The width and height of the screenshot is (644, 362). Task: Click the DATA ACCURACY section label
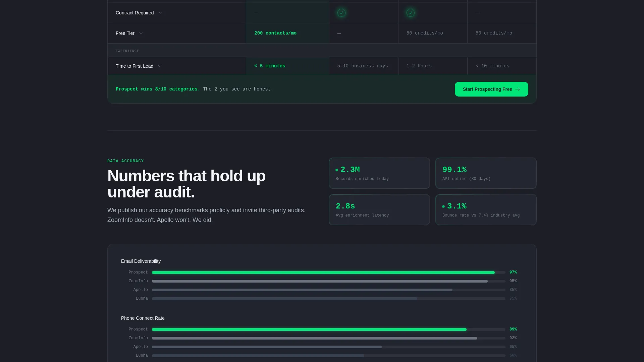tap(125, 161)
